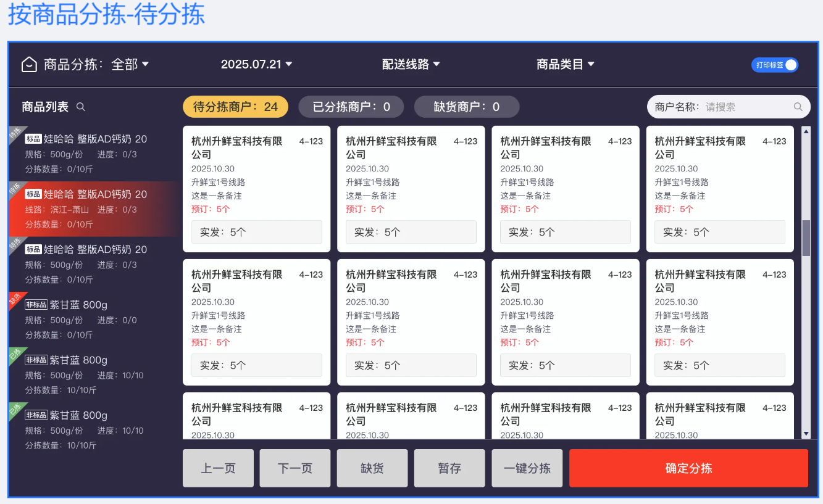The height and width of the screenshot is (504, 823).
Task: Click the merchant list scrollbar thumb
Action: click(806, 238)
